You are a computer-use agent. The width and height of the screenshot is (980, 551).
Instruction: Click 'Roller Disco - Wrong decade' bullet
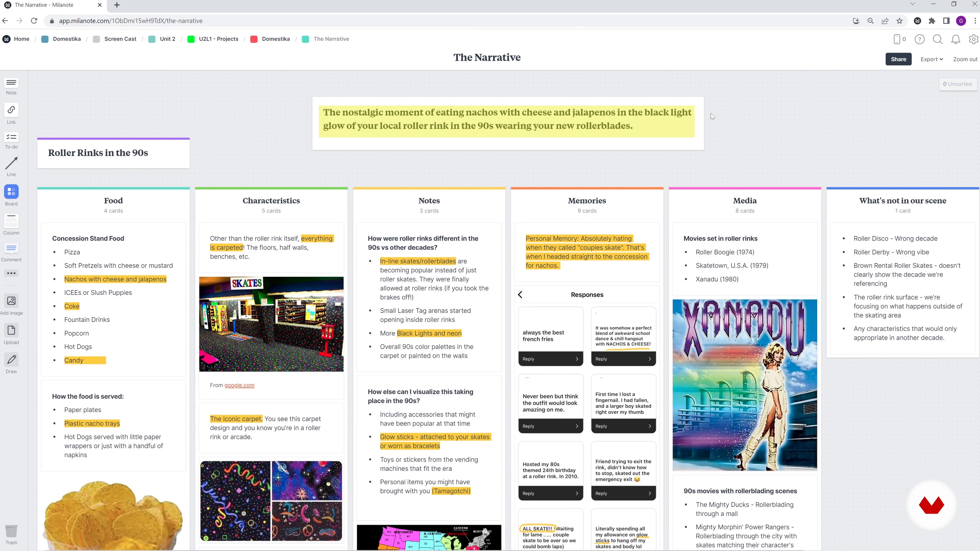click(895, 239)
